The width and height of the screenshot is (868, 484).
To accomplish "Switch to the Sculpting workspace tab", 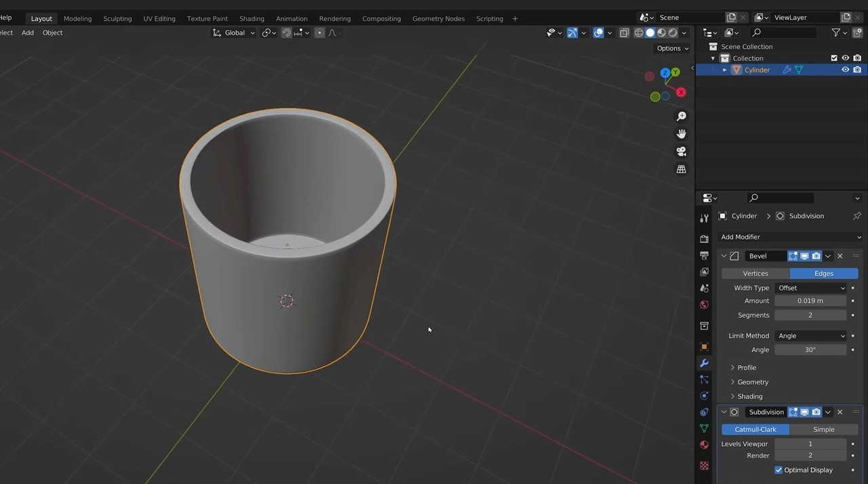I will tap(117, 18).
